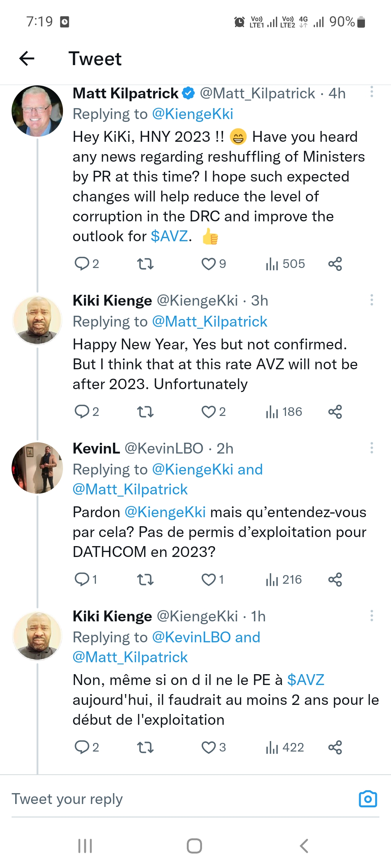Open KevinL's profile avatar
This screenshot has width=391, height=868.
[x=37, y=468]
